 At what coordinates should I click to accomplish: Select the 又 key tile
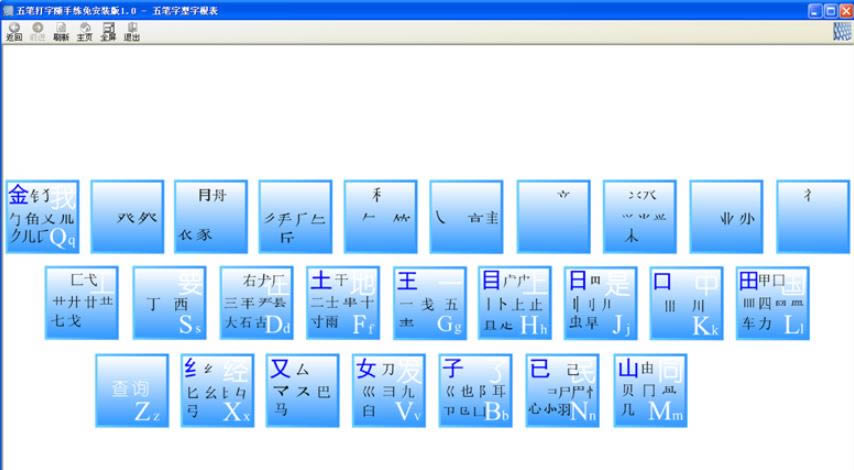pyautogui.click(x=303, y=390)
